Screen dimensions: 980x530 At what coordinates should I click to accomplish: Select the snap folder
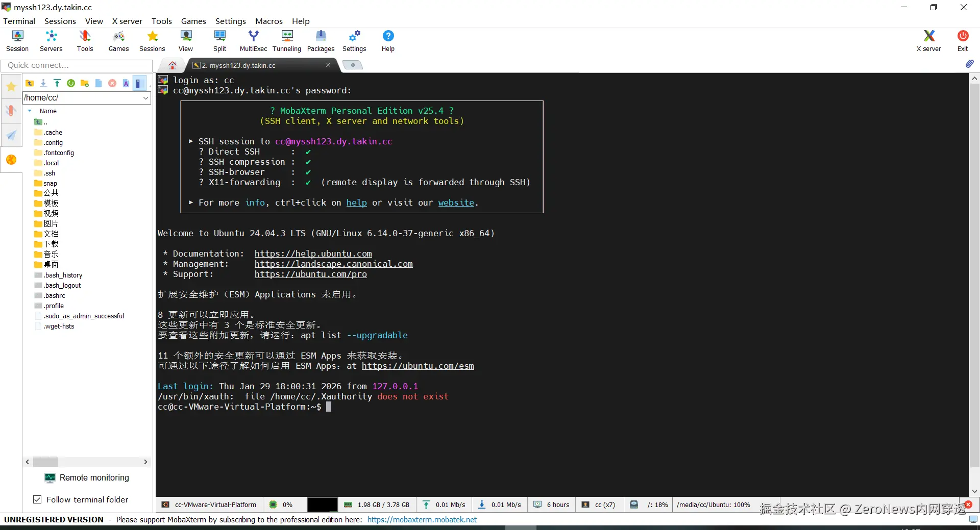(x=46, y=183)
